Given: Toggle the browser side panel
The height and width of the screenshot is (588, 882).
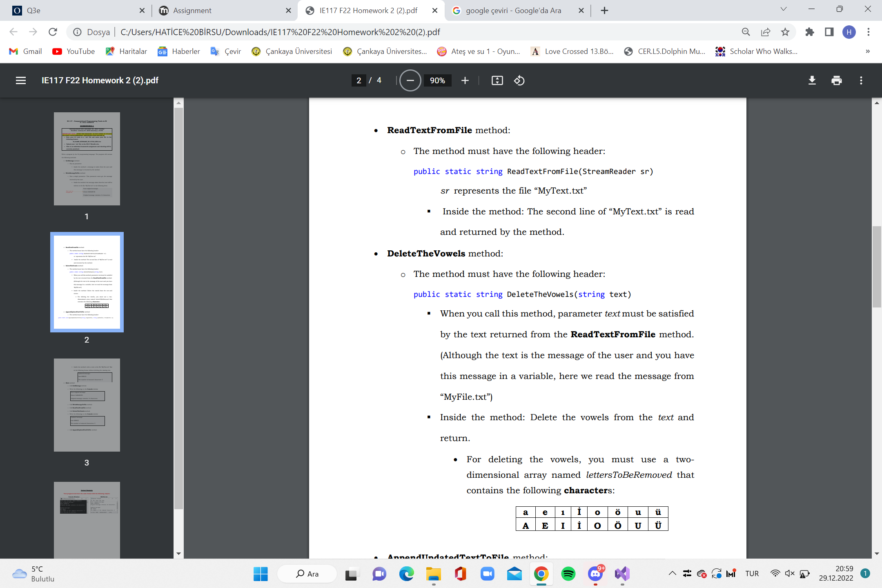Looking at the screenshot, I should click(x=829, y=32).
